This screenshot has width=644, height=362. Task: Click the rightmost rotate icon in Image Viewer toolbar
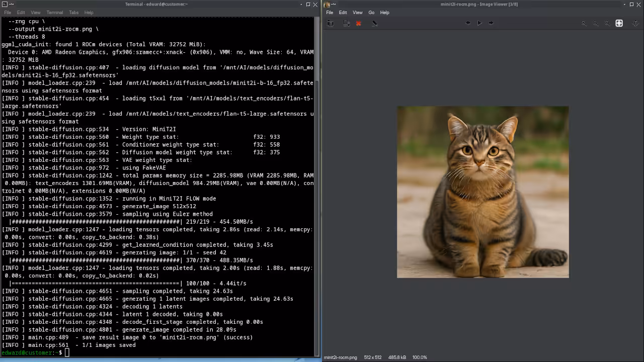click(x=635, y=23)
